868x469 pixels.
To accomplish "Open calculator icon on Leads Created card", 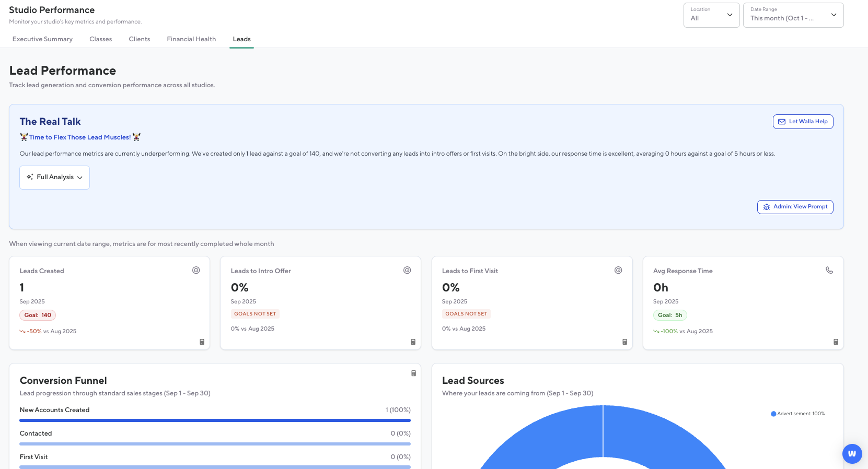I will (202, 342).
